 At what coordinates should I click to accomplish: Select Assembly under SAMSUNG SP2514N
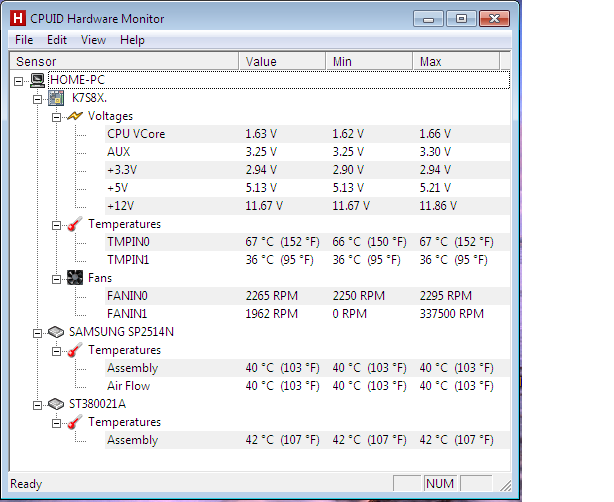pyautogui.click(x=307, y=368)
